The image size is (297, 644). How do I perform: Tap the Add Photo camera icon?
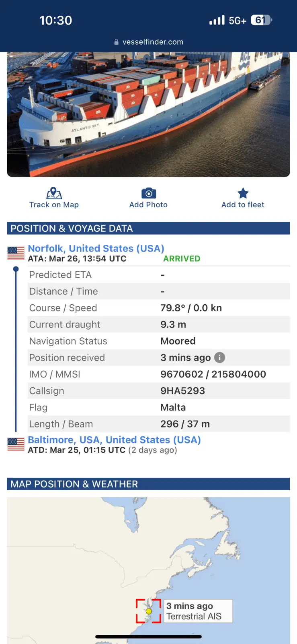point(148,193)
